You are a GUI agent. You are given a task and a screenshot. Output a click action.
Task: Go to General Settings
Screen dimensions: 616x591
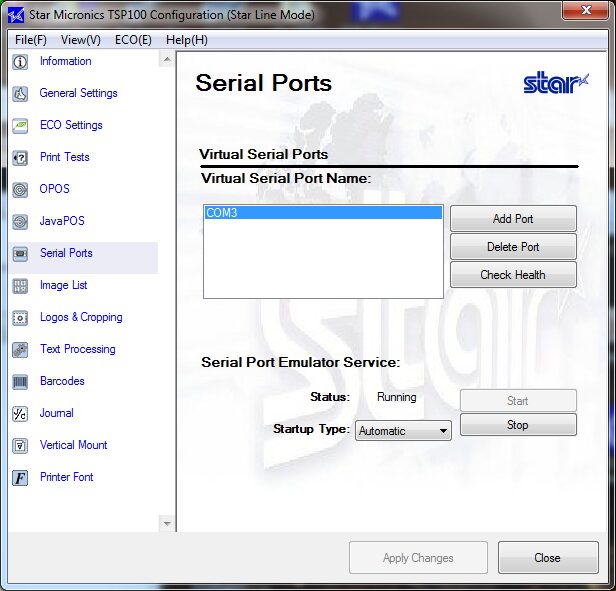pos(79,93)
